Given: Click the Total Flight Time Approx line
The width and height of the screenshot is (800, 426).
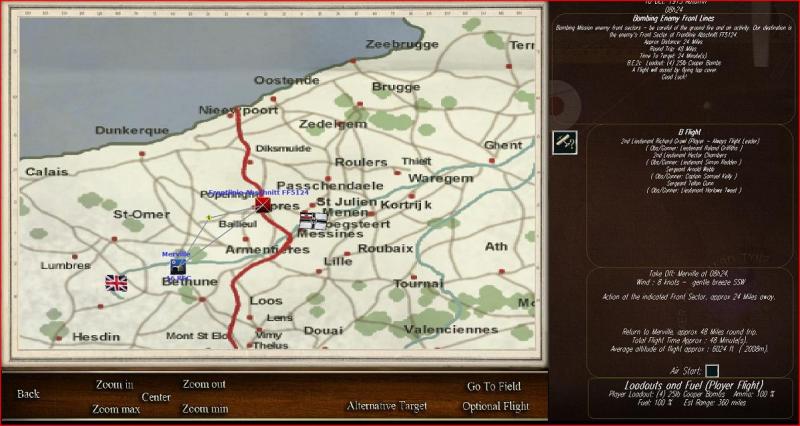Looking at the screenshot, I should click(689, 340).
